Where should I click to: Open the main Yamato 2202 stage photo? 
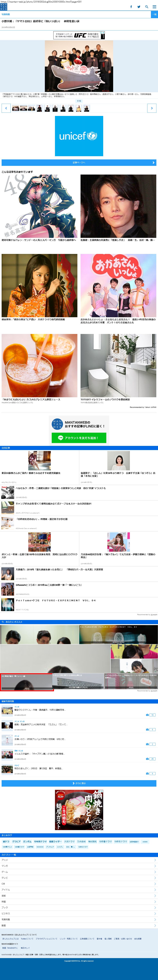coord(79,66)
